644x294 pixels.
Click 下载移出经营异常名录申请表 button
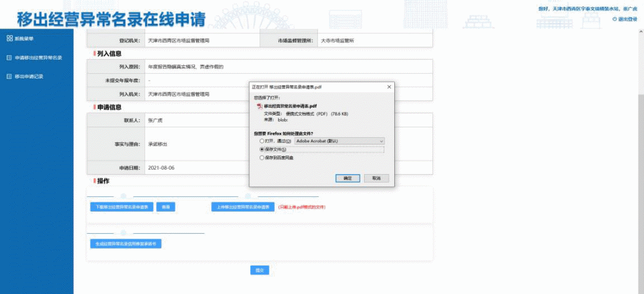click(121, 207)
